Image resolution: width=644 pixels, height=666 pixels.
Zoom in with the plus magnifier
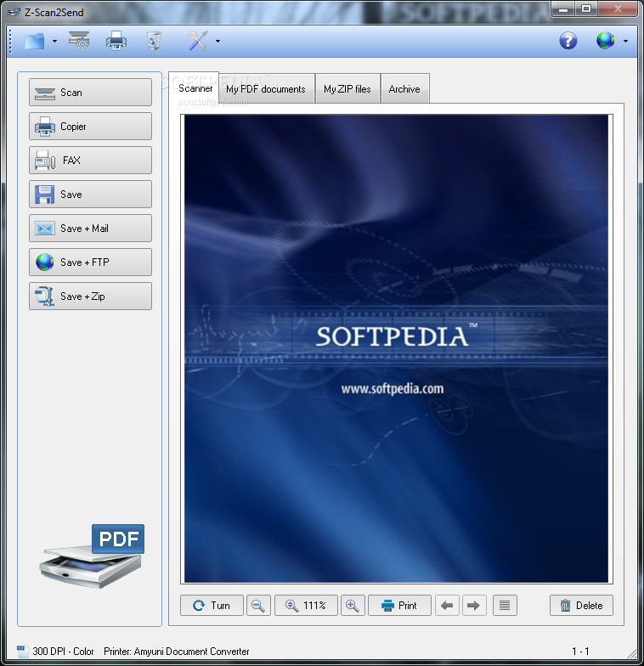click(x=353, y=605)
